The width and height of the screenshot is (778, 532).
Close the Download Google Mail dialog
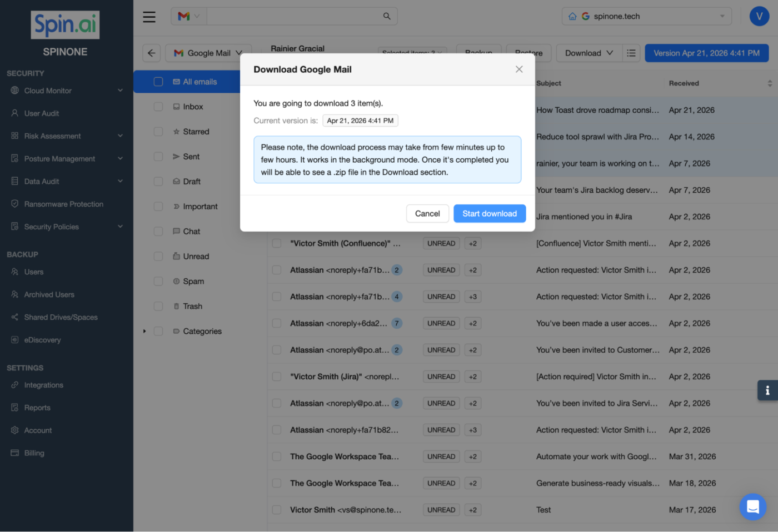tap(519, 69)
